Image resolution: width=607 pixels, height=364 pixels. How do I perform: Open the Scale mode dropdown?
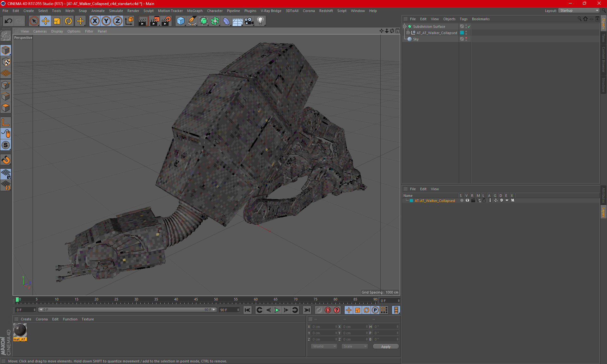355,346
